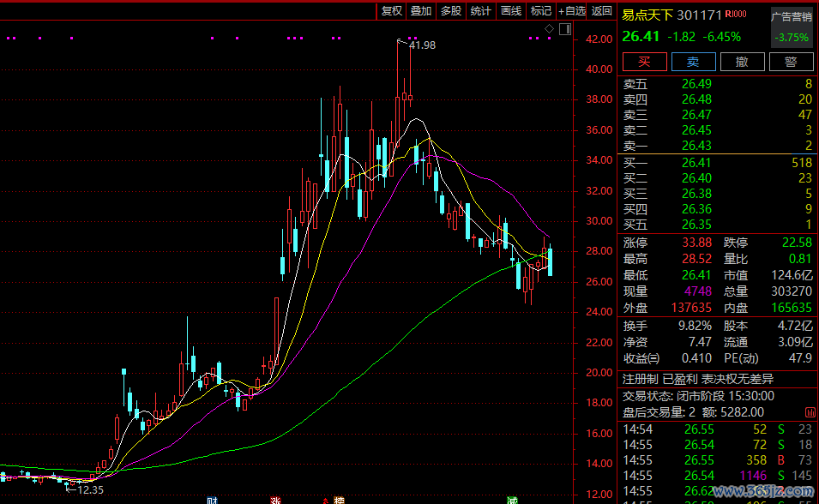
Task: Click the blue 卖 sell button
Action: pos(693,62)
